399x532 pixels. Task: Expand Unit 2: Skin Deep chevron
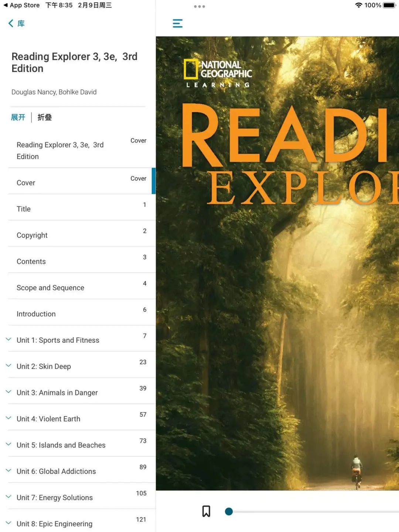8,366
